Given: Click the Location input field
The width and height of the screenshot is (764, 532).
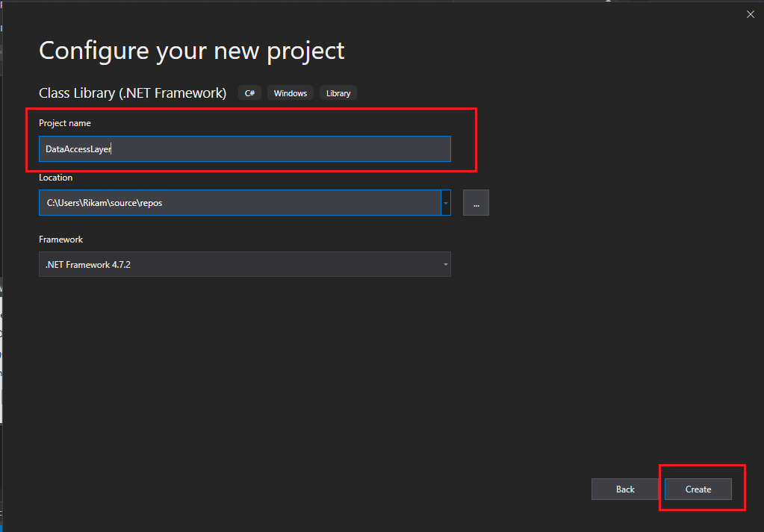Looking at the screenshot, I should click(x=239, y=202).
